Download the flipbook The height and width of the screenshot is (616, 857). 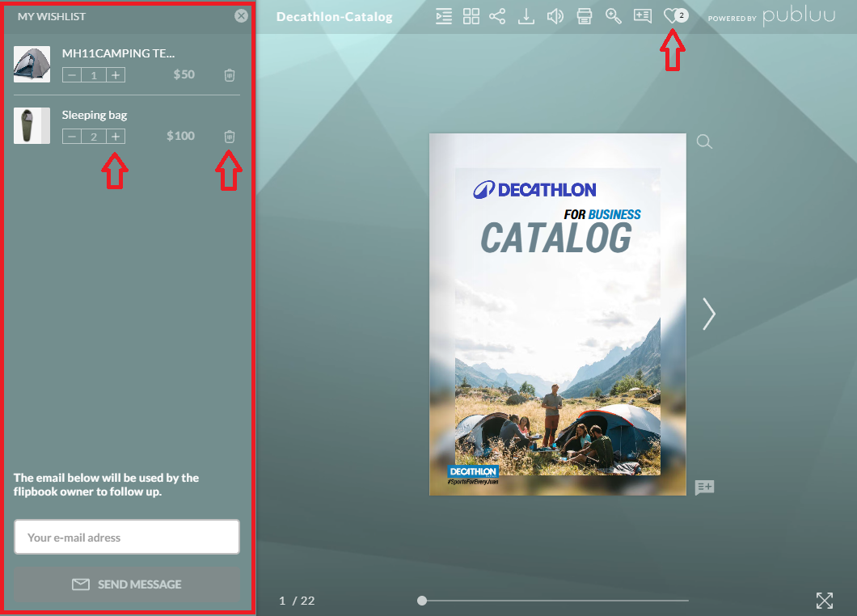[x=526, y=16]
